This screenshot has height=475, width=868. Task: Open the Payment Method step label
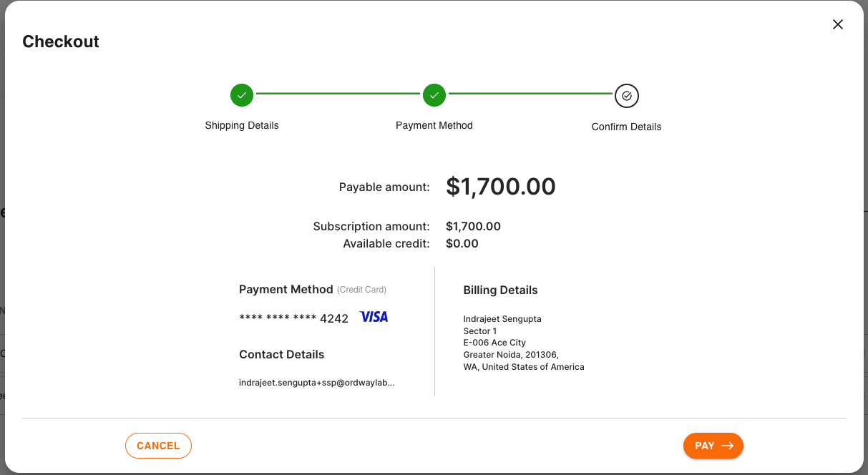(x=434, y=125)
